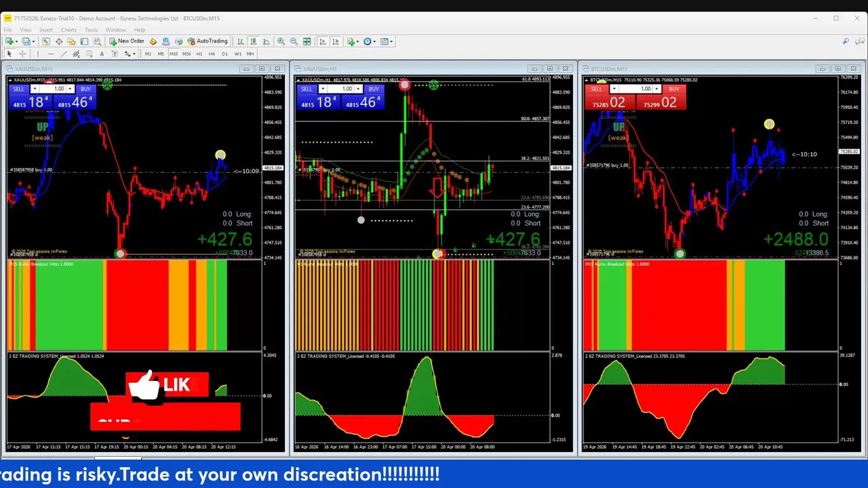Click SELL on the XAUUSDm,M15 chart
This screenshot has width=868, height=488.
pyautogui.click(x=18, y=89)
